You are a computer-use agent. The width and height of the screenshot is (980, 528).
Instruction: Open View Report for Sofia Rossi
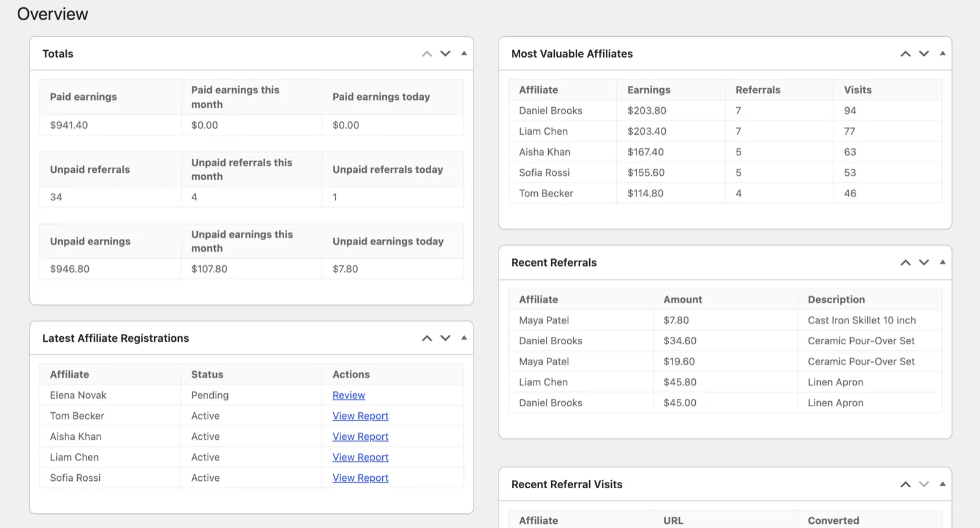360,478
